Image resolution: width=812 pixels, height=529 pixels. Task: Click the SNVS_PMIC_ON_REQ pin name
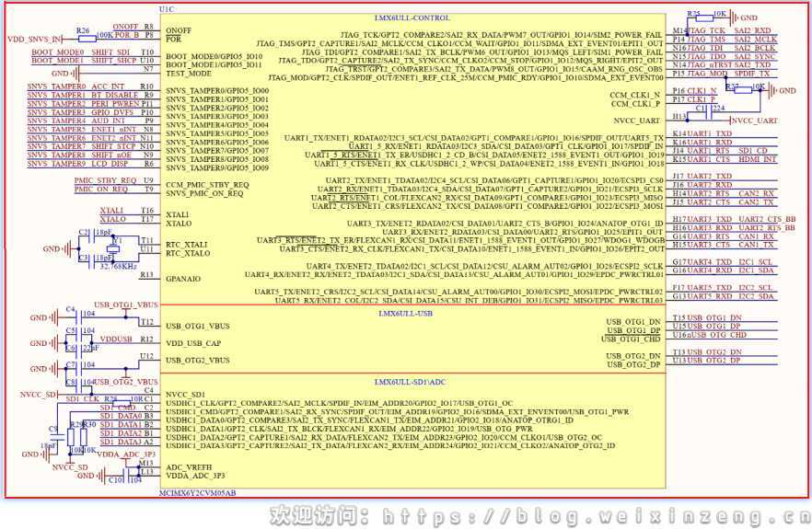204,193
